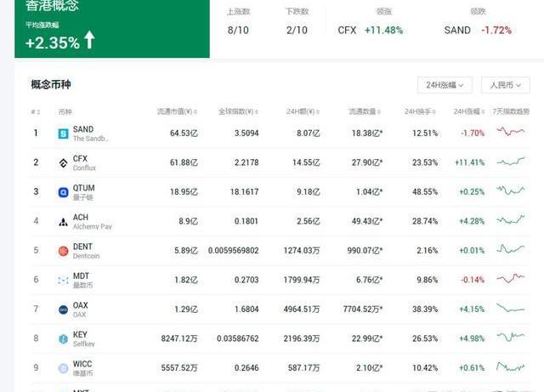
Task: Sort by the # rank column header
Action: click(36, 111)
